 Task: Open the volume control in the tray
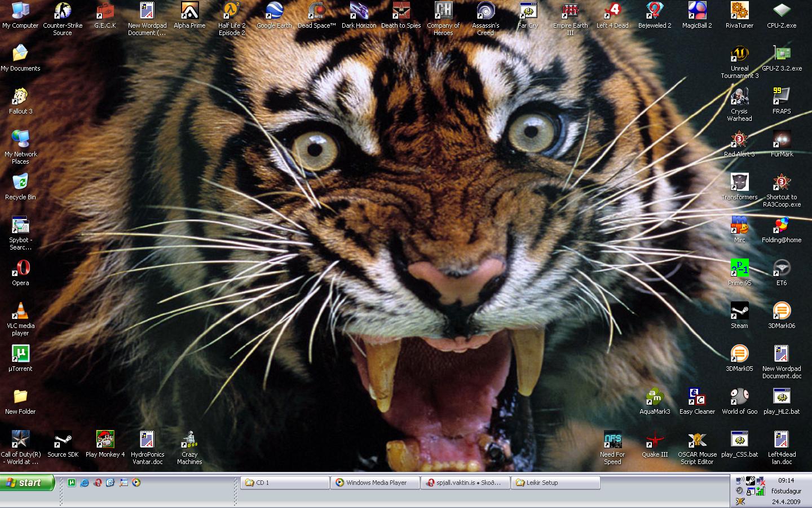739,490
